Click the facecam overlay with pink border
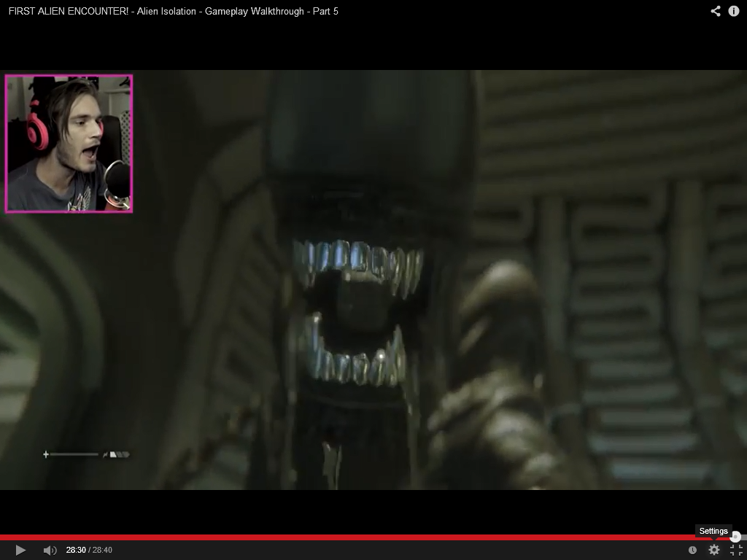Viewport: 747px width, 560px height. (x=69, y=144)
